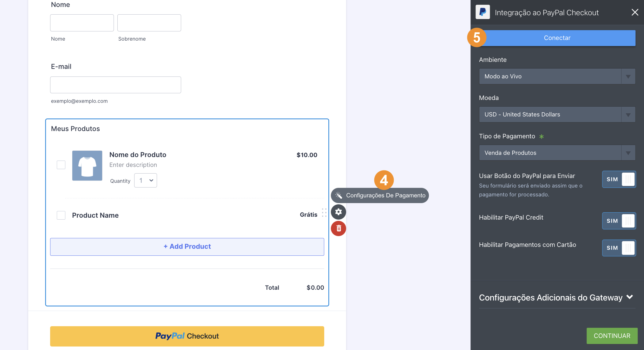The width and height of the screenshot is (644, 350).
Task: Click the + Add Product button
Action: (187, 247)
